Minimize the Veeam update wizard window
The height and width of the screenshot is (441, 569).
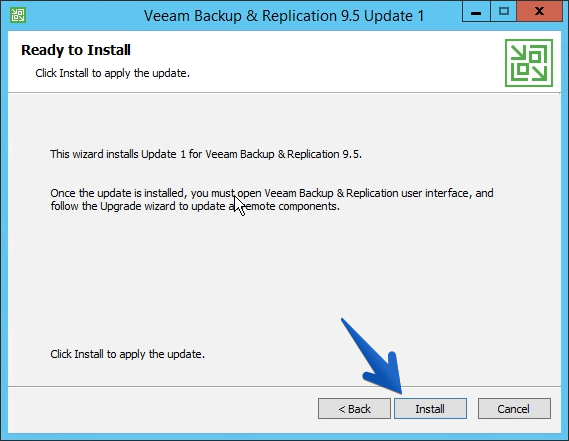click(x=476, y=12)
